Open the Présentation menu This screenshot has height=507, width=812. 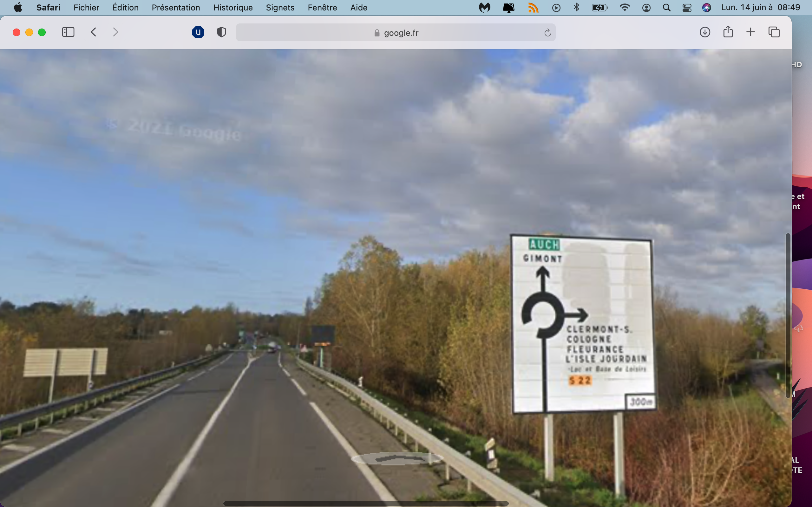click(175, 7)
